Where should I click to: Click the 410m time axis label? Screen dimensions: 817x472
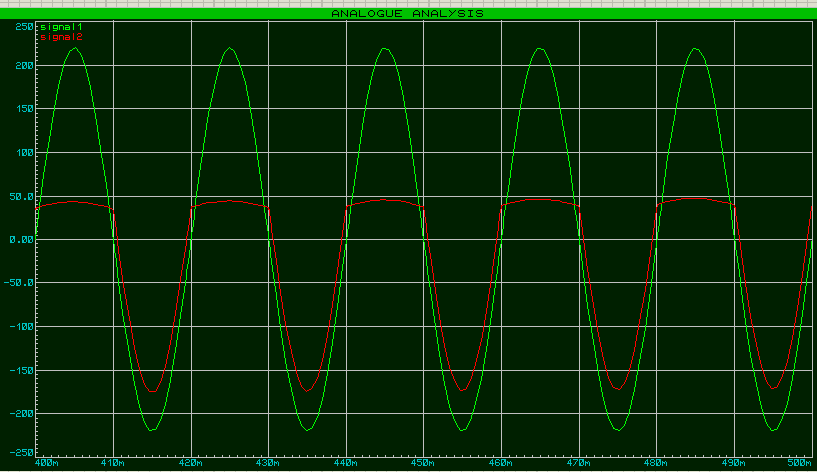(113, 463)
